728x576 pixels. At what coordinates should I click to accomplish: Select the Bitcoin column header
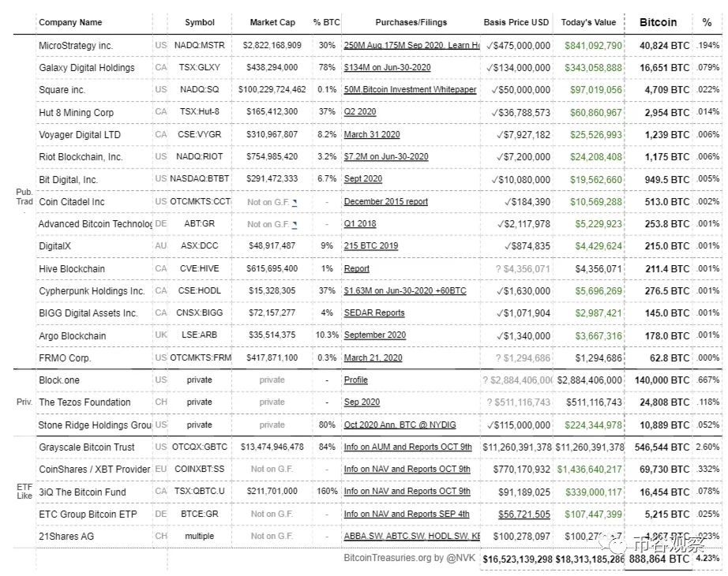click(x=658, y=22)
